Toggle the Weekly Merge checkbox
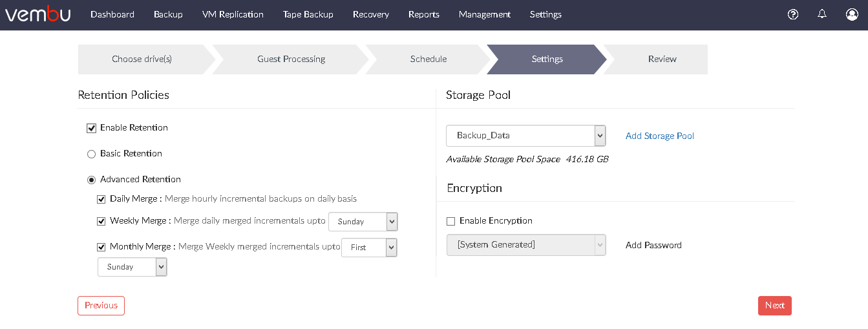Image resolution: width=868 pixels, height=329 pixels. click(101, 221)
